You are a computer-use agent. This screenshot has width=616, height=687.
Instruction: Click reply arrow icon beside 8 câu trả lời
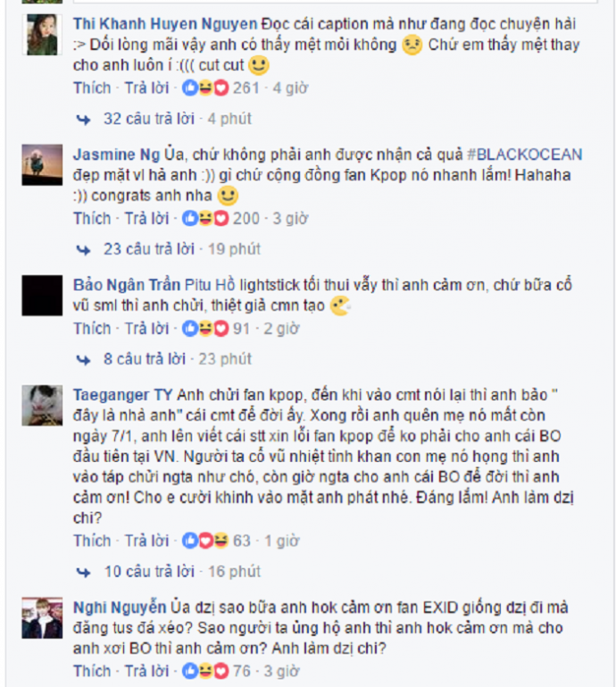(83, 360)
